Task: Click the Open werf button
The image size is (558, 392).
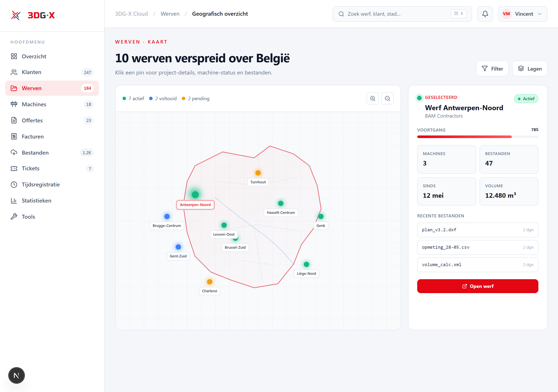Action: [478, 286]
